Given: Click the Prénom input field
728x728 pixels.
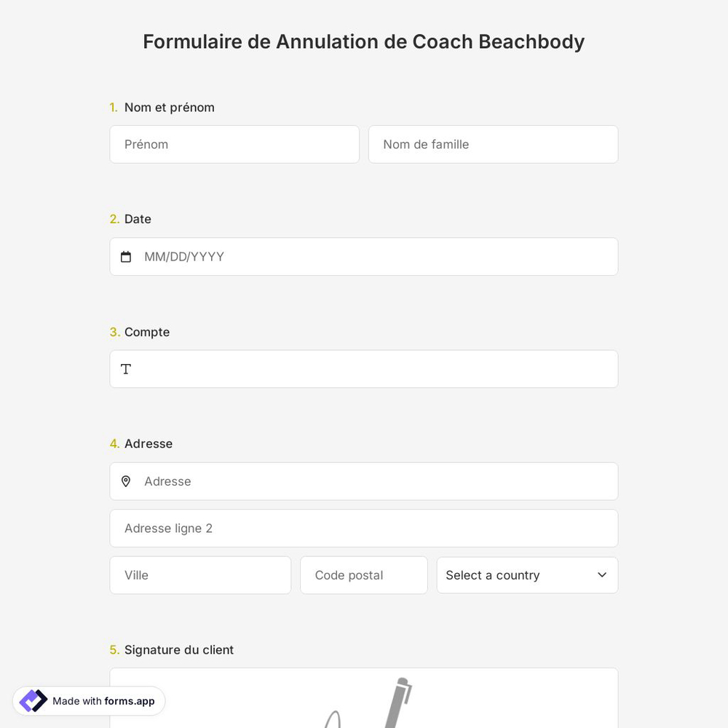Looking at the screenshot, I should pyautogui.click(x=234, y=144).
